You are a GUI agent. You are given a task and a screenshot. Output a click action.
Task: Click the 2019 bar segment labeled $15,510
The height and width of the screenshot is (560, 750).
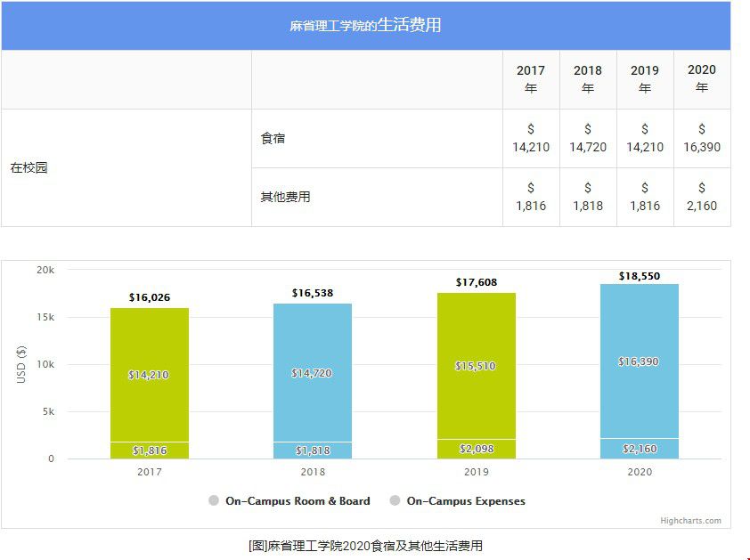tap(476, 366)
